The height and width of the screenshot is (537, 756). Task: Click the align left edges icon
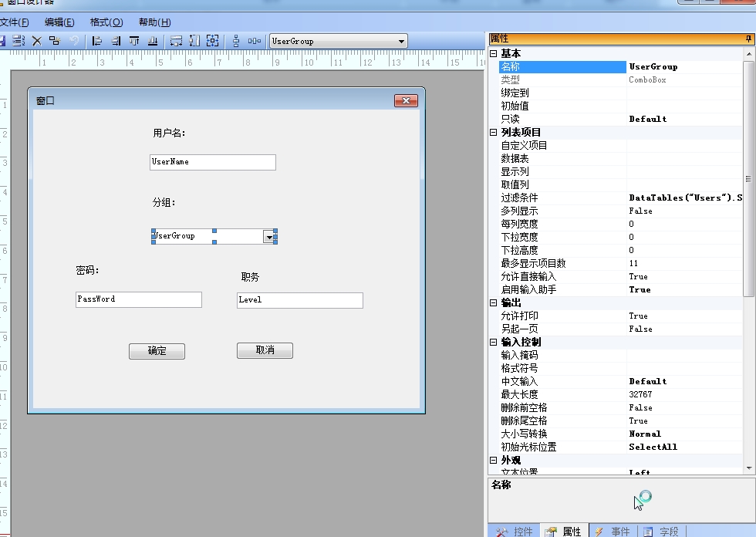click(97, 41)
